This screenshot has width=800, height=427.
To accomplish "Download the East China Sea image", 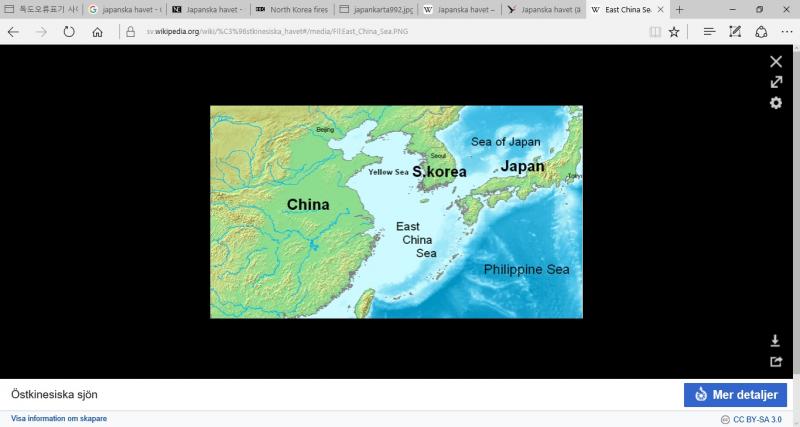I will [x=775, y=341].
